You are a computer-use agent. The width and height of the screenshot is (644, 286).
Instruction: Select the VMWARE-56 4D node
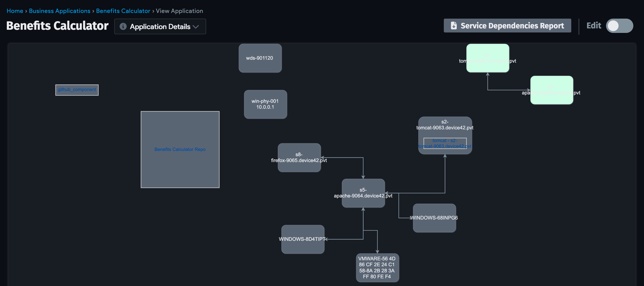(377, 268)
